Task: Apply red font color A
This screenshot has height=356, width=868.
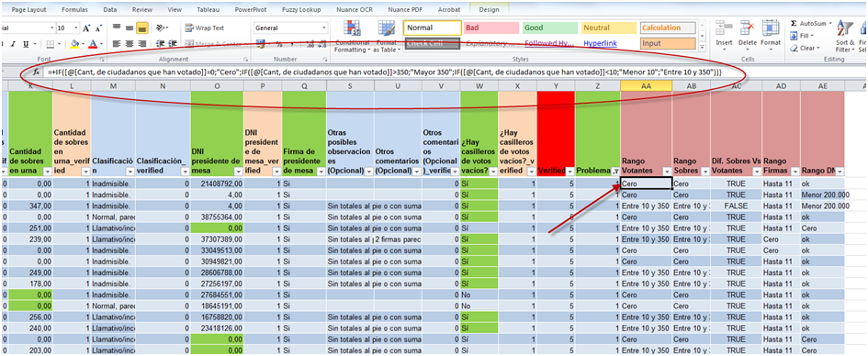Action: coord(93,44)
